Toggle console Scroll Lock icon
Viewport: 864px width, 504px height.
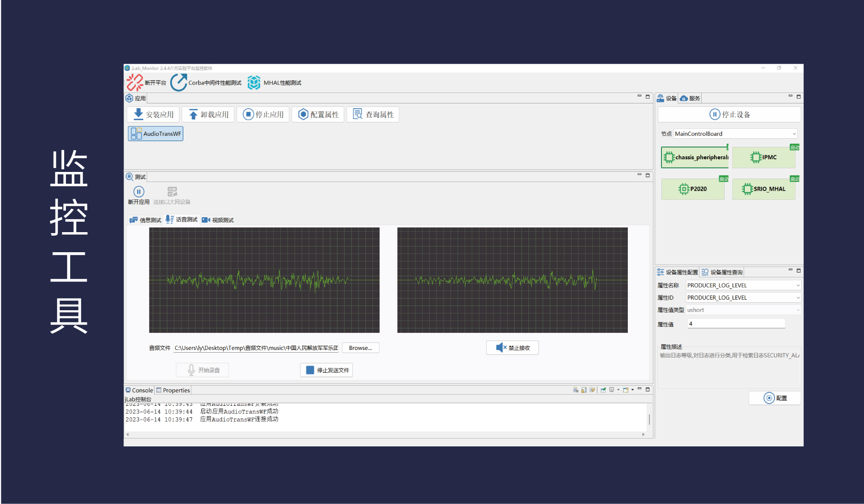point(584,390)
